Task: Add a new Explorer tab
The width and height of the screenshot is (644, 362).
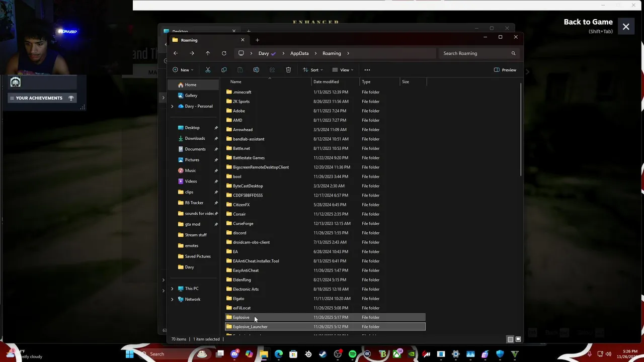Action: pyautogui.click(x=257, y=40)
